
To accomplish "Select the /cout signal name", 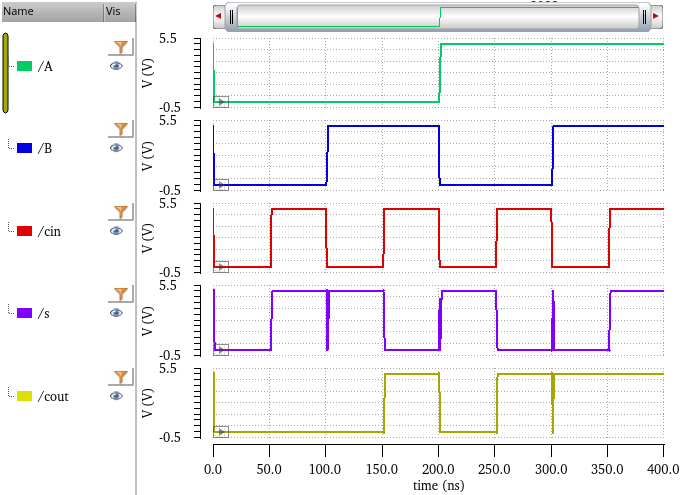I will (53, 396).
